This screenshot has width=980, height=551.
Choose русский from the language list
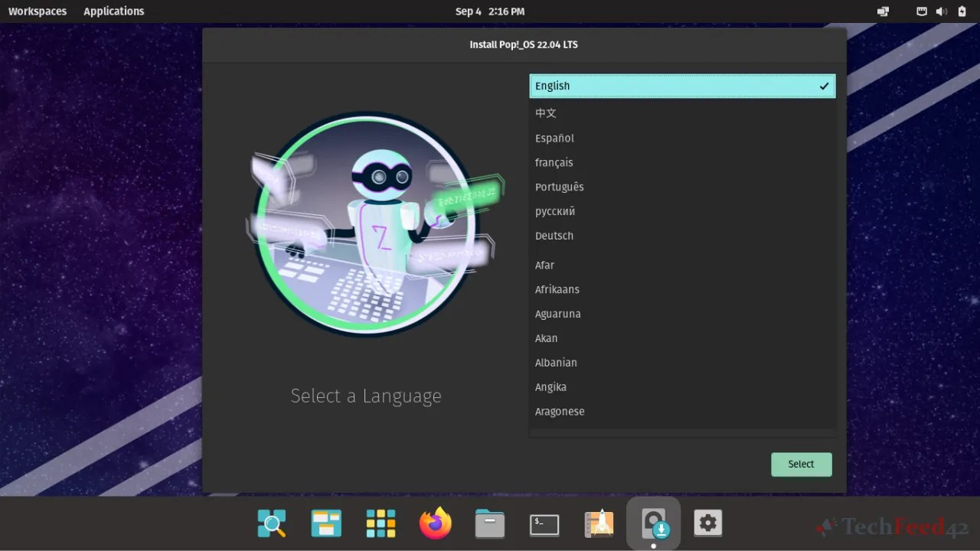point(682,211)
